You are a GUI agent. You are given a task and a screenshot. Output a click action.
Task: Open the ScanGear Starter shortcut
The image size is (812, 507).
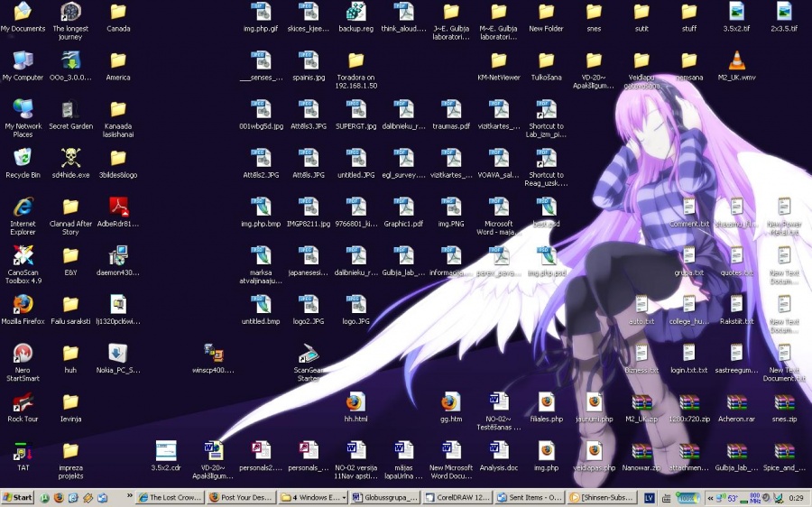tap(309, 362)
